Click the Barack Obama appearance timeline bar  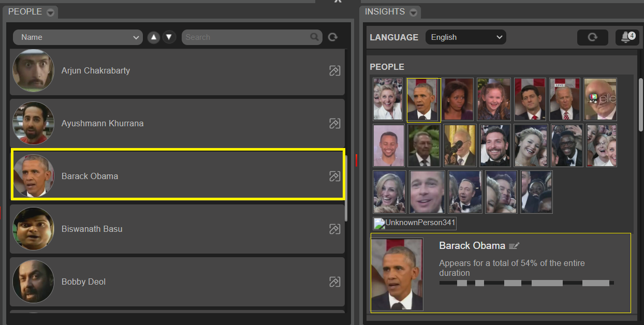click(x=526, y=283)
